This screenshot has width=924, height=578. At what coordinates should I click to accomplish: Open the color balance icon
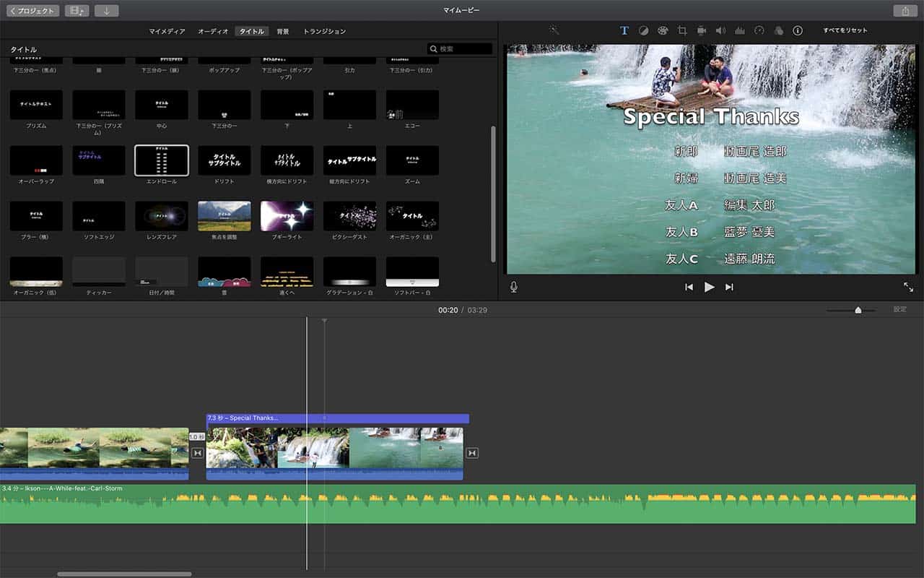point(643,30)
